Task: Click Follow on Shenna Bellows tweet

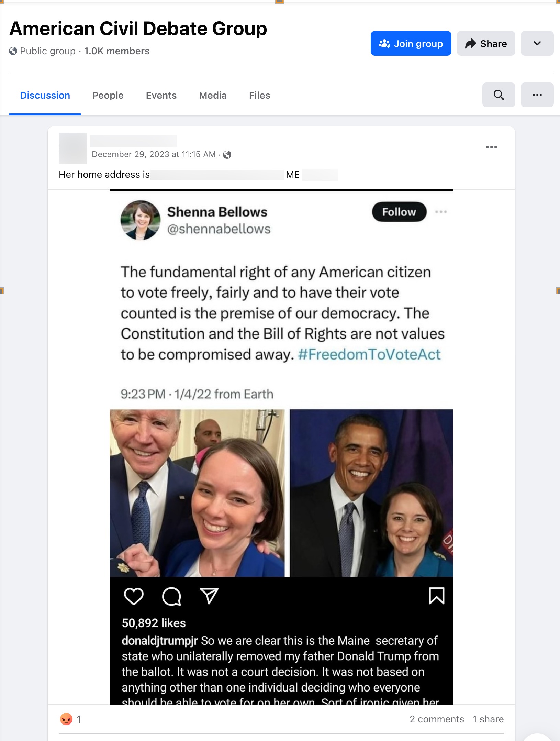Action: coord(399,212)
